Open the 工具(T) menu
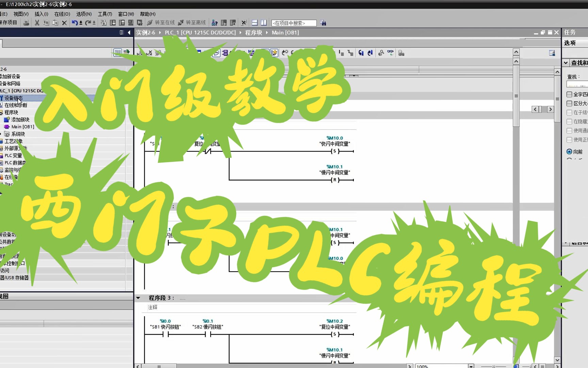 pyautogui.click(x=105, y=14)
